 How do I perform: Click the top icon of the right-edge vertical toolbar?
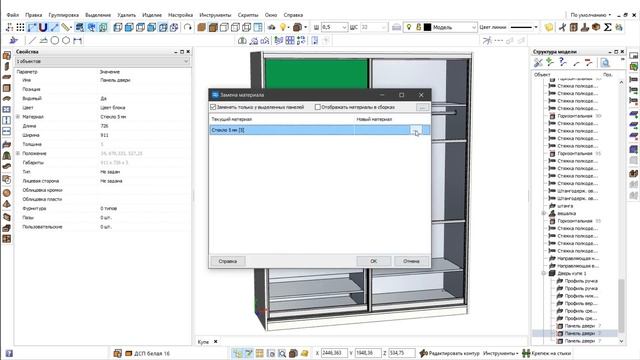click(633, 56)
